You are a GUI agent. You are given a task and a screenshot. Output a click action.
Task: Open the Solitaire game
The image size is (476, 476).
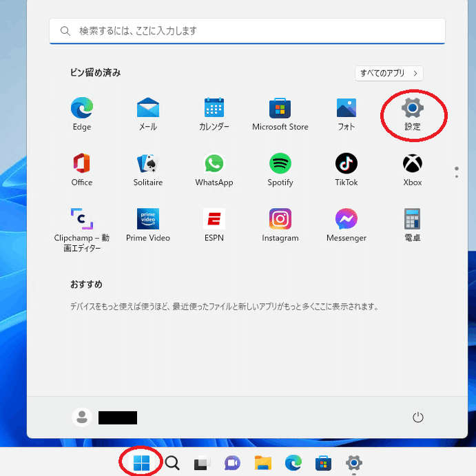click(x=148, y=169)
